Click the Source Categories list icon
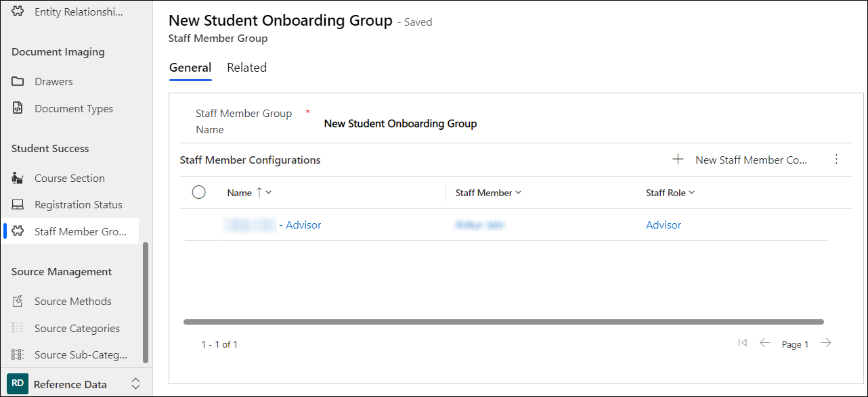This screenshot has height=397, width=868. pyautogui.click(x=18, y=328)
